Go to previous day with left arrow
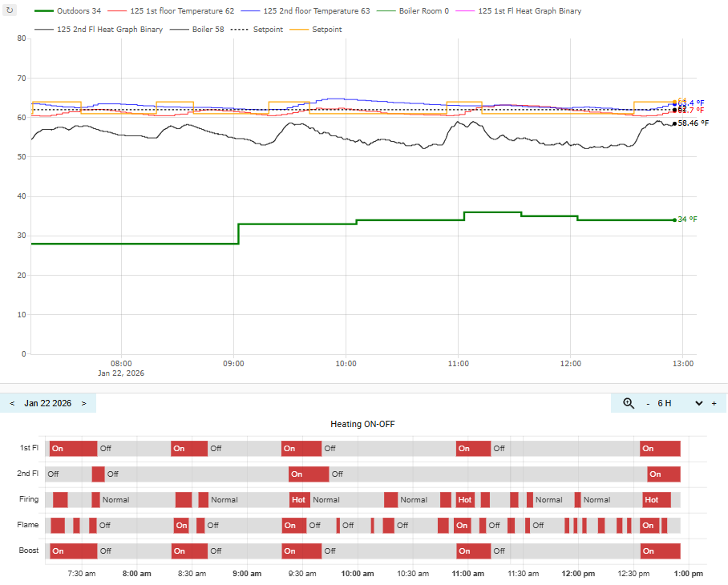Image resolution: width=728 pixels, height=585 pixels. [12, 403]
